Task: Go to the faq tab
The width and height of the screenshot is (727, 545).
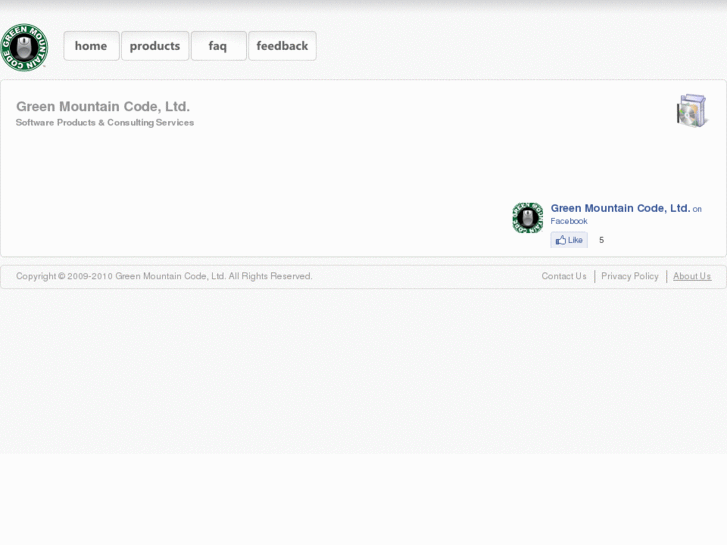Action: tap(218, 46)
